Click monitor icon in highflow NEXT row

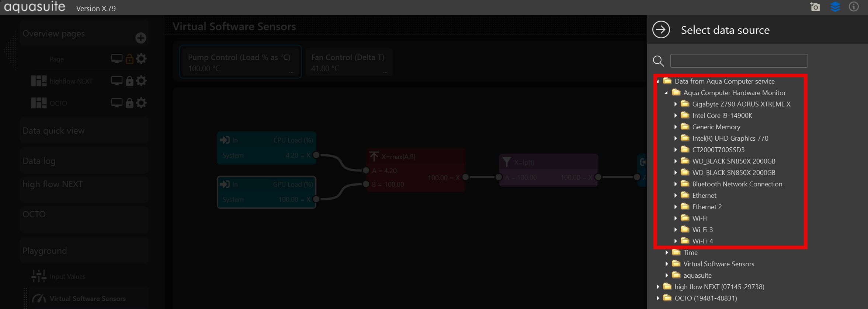pos(117,81)
